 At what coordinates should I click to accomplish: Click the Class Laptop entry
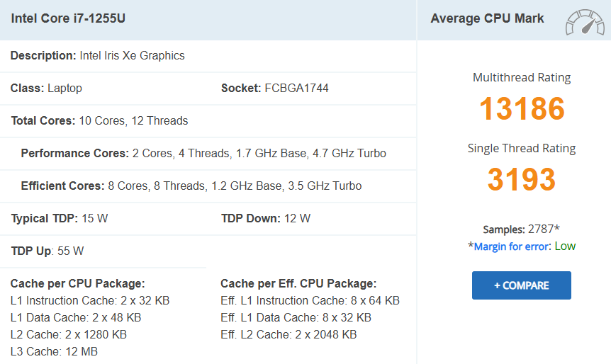[x=46, y=88]
